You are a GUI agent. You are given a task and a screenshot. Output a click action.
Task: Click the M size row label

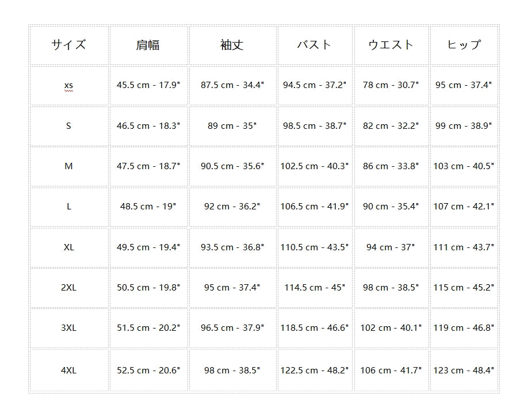[68, 166]
